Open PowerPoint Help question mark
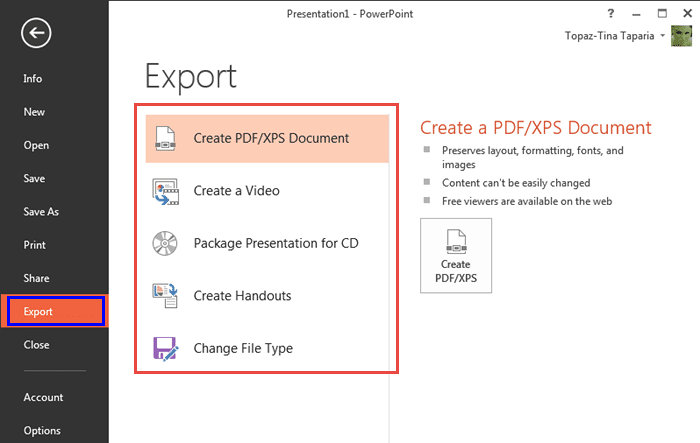Screen dimensions: 700x443 click(611, 13)
